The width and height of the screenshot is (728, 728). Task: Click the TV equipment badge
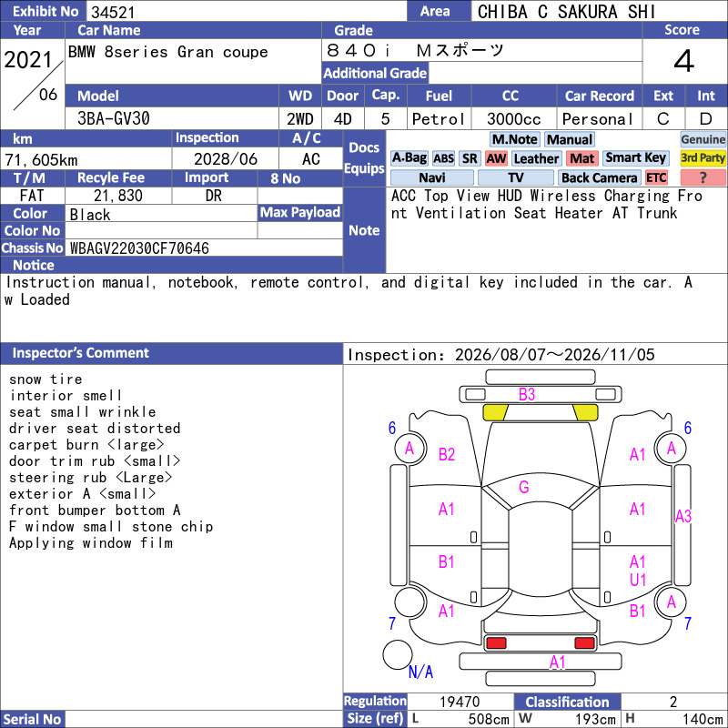[515, 177]
